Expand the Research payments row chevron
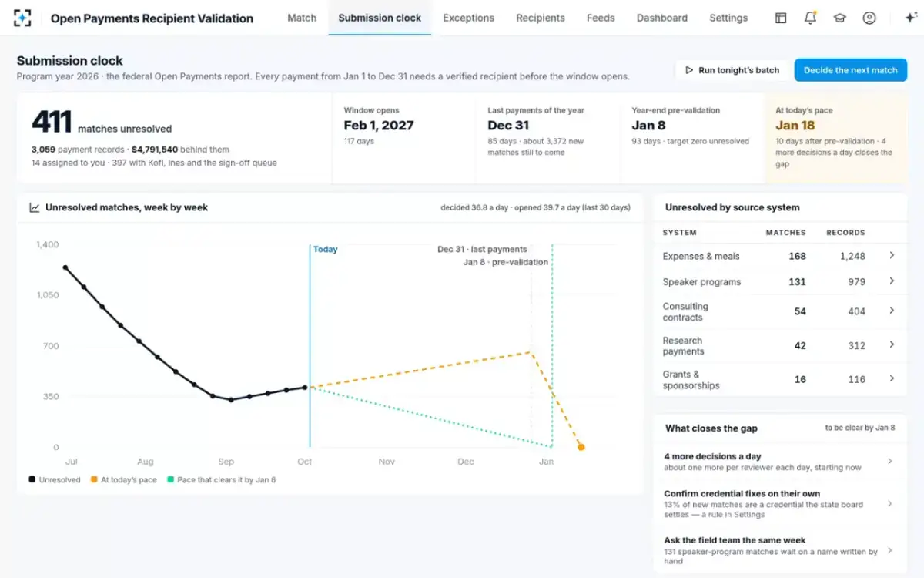The height and width of the screenshot is (578, 924). coord(892,344)
